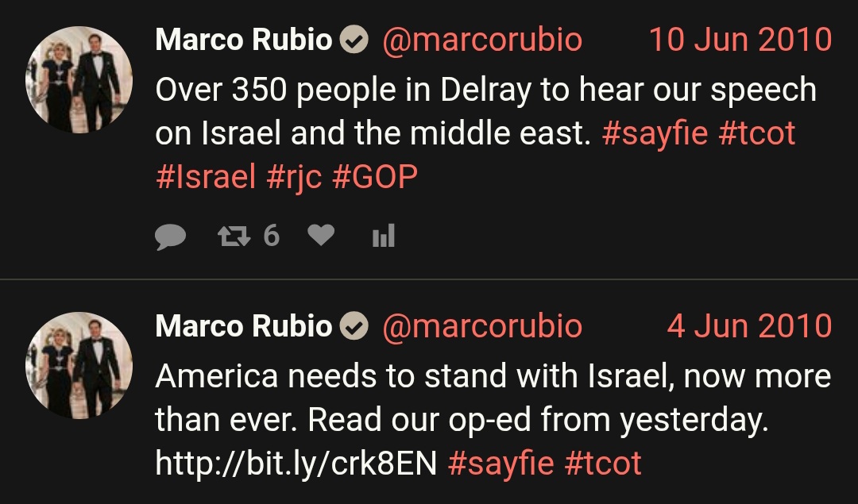The image size is (858, 504).
Task: Click the retweet arrows icon
Action: tap(234, 237)
